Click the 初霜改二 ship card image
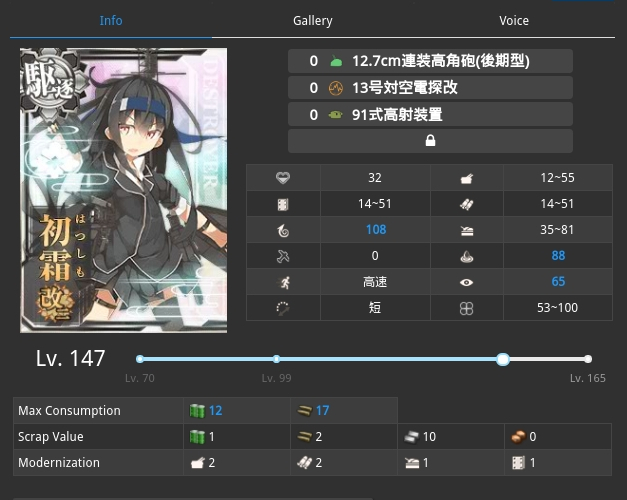Screen dimensions: 627x500 tap(124, 190)
